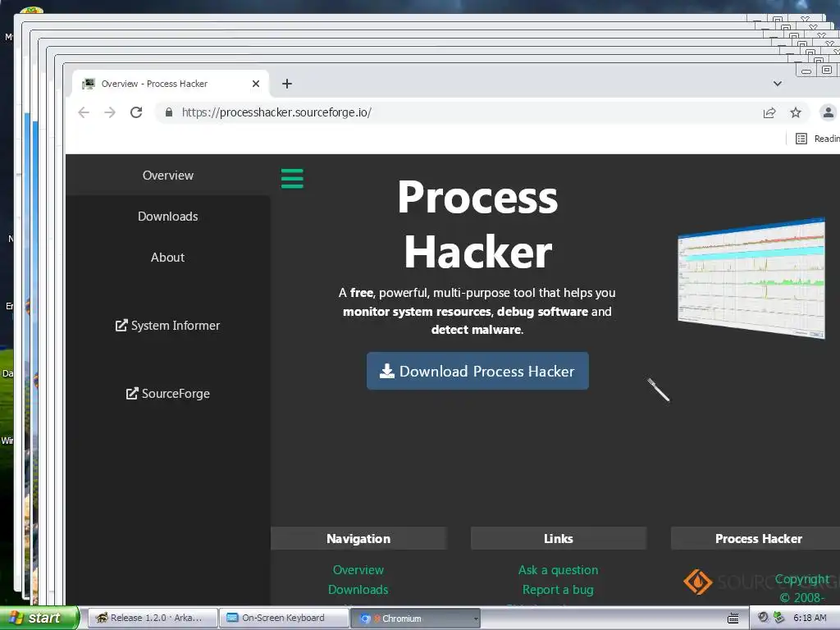Click the address bar URL field

[x=461, y=112]
